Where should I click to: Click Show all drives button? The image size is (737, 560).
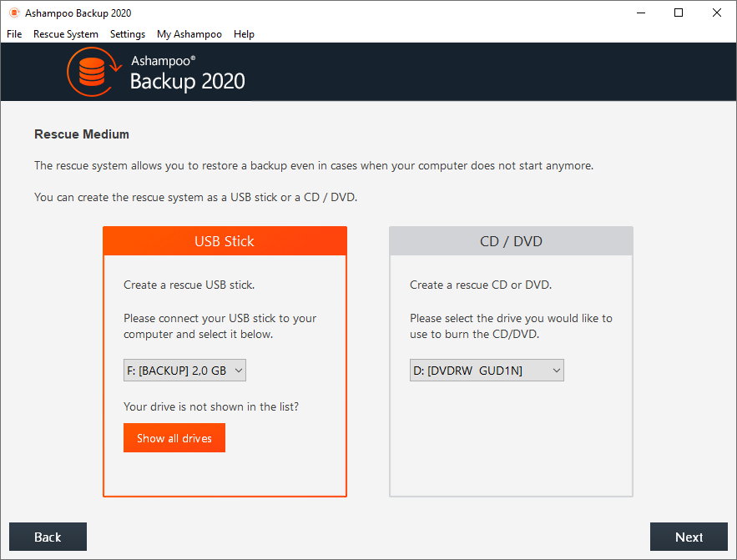tap(174, 438)
